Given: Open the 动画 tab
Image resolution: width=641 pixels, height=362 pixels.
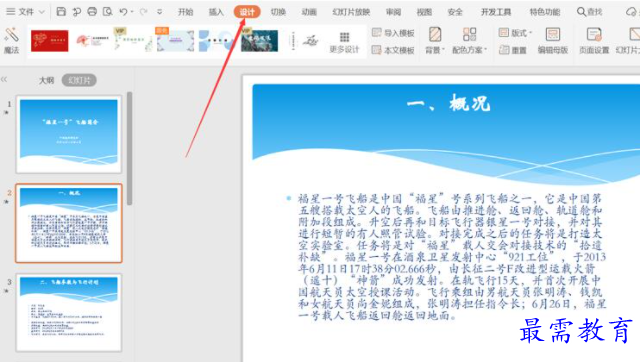Looking at the screenshot, I should [309, 12].
